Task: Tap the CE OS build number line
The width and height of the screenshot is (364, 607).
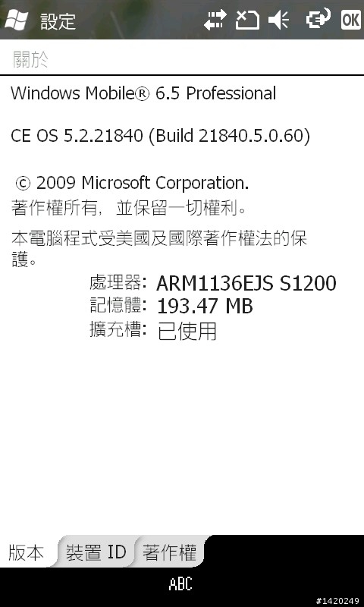Action: pos(161,136)
